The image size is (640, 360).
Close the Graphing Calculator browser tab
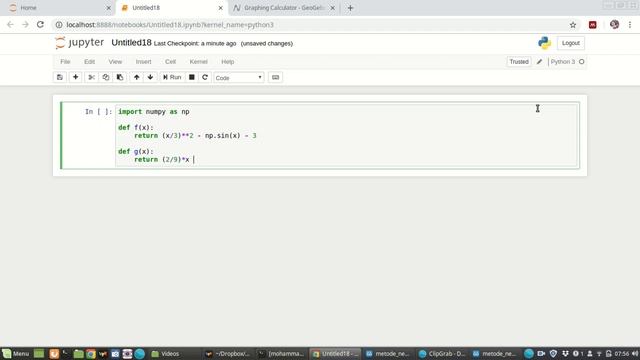coord(332,8)
